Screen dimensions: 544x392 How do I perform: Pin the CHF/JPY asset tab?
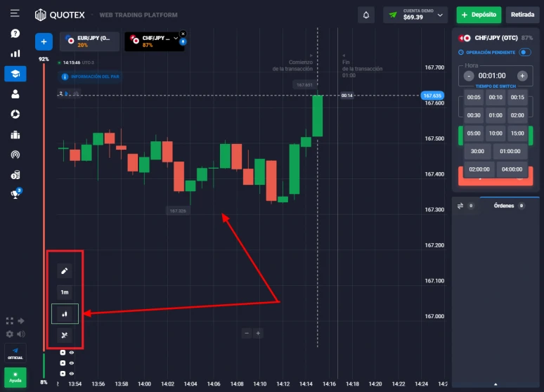coord(183,42)
